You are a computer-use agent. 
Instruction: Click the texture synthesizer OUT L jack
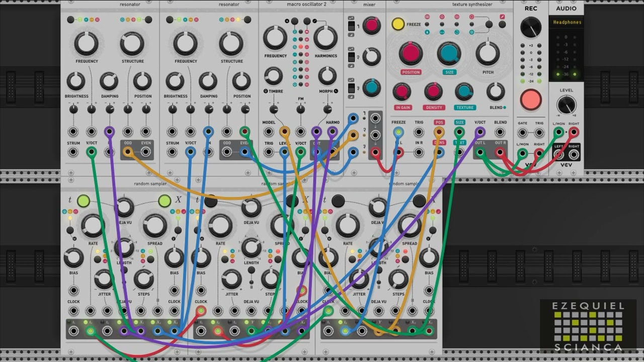pos(480,152)
